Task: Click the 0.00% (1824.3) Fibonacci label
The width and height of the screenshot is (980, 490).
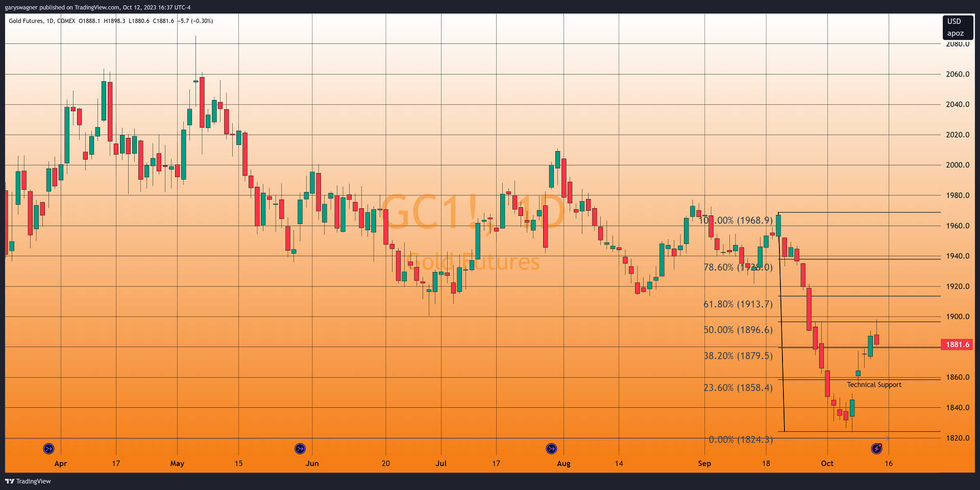Action: (x=741, y=439)
